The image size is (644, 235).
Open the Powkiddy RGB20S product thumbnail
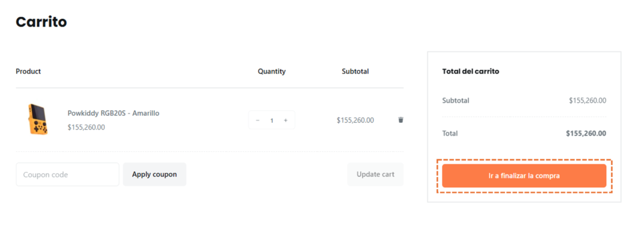[x=38, y=119]
